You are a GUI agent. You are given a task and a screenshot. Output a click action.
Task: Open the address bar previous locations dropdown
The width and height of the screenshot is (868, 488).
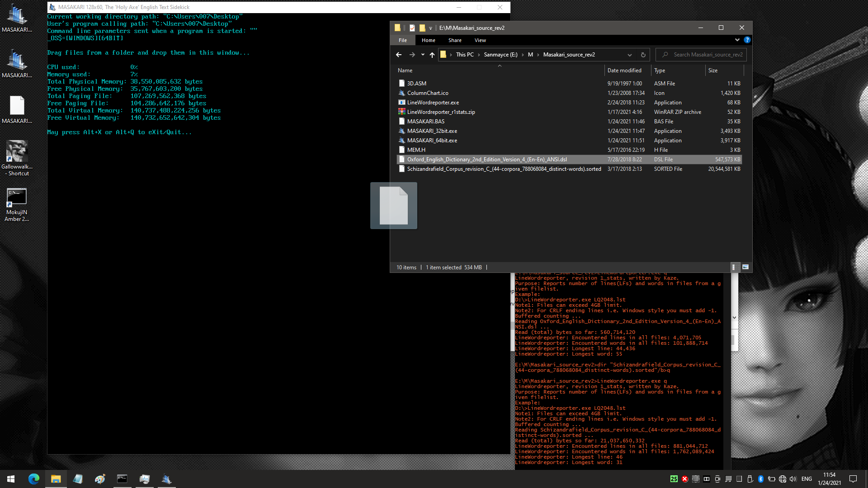coord(629,55)
